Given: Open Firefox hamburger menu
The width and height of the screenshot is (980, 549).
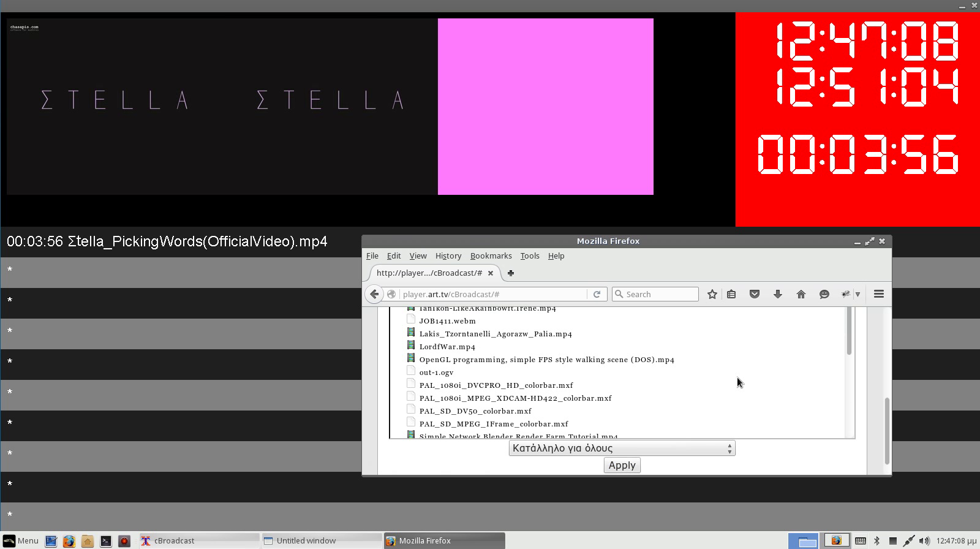Looking at the screenshot, I should pyautogui.click(x=879, y=294).
